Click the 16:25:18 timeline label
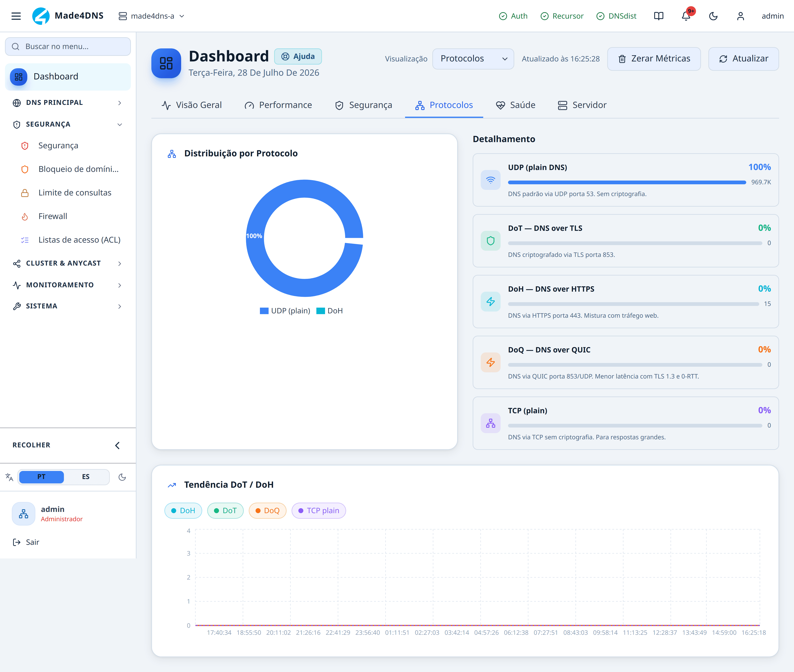The width and height of the screenshot is (794, 672). [753, 633]
